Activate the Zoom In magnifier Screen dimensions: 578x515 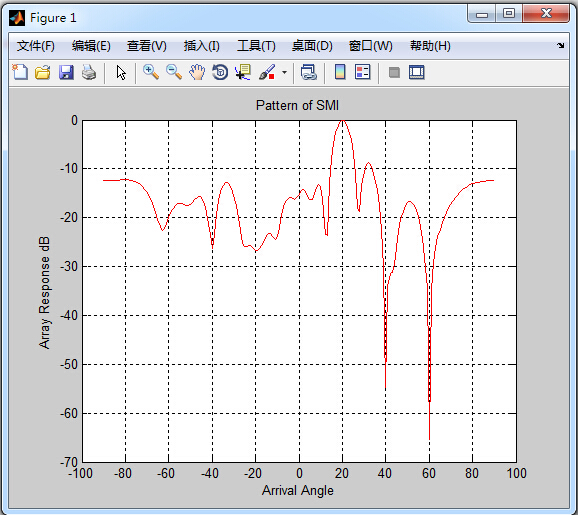click(x=151, y=72)
